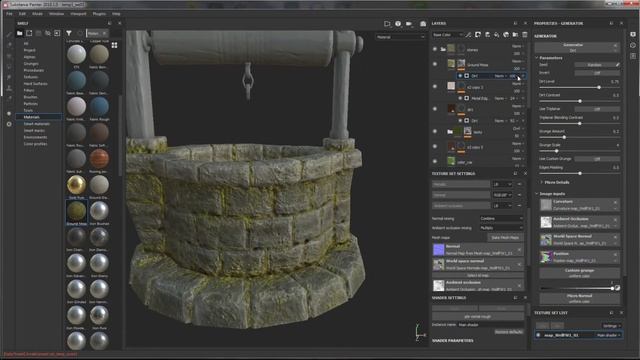The image size is (640, 360).
Task: Select Smart materials in Shelf categories
Action: (37, 124)
